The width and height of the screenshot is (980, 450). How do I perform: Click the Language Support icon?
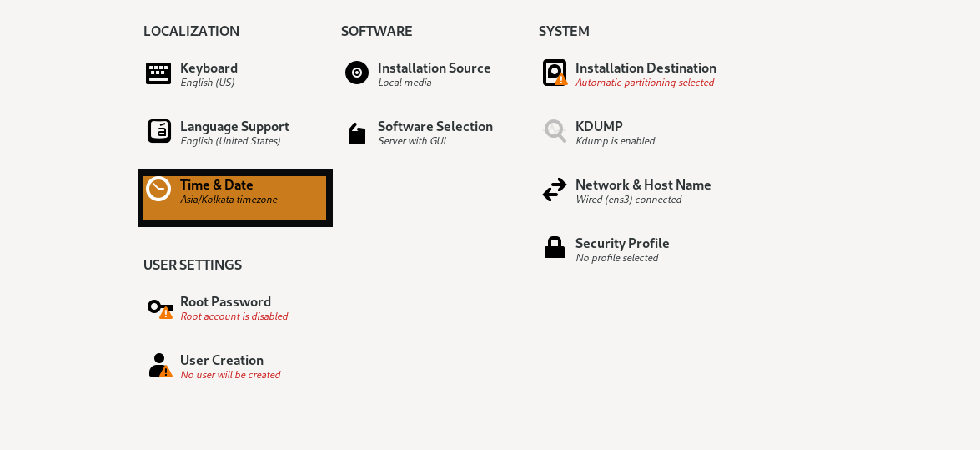158,131
